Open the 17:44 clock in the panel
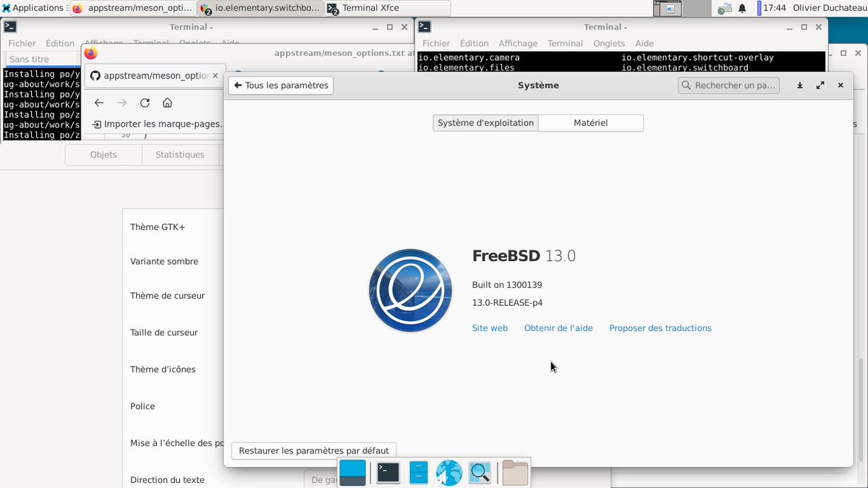The height and width of the screenshot is (488, 868). pyautogui.click(x=775, y=8)
